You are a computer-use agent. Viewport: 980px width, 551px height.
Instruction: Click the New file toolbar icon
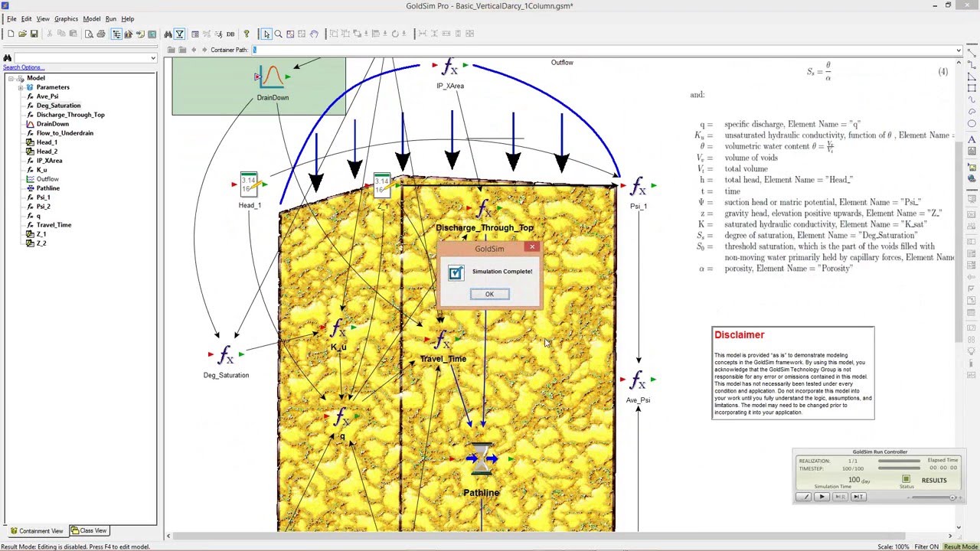pyautogui.click(x=11, y=34)
